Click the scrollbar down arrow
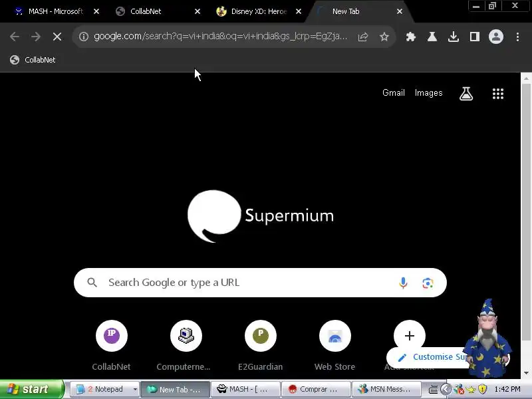 [526, 373]
